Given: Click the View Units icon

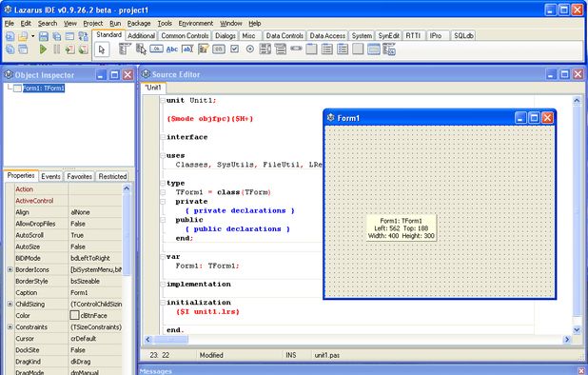Looking at the screenshot, I should [x=10, y=49].
